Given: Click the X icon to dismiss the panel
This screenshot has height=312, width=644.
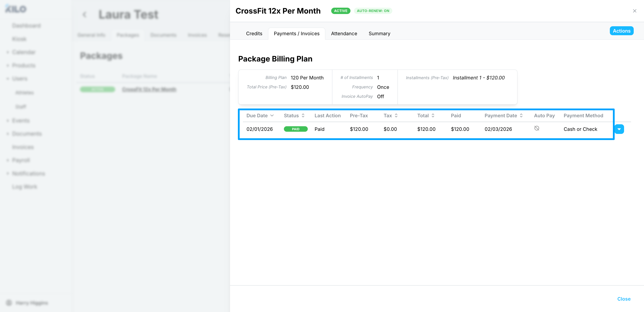Looking at the screenshot, I should coord(634,11).
